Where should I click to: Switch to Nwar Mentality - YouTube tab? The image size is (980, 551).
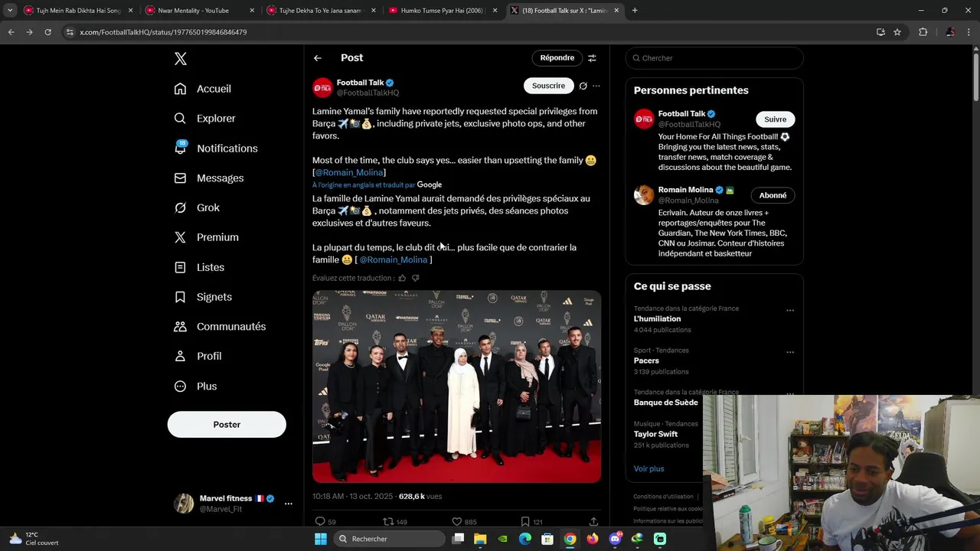tap(199, 11)
